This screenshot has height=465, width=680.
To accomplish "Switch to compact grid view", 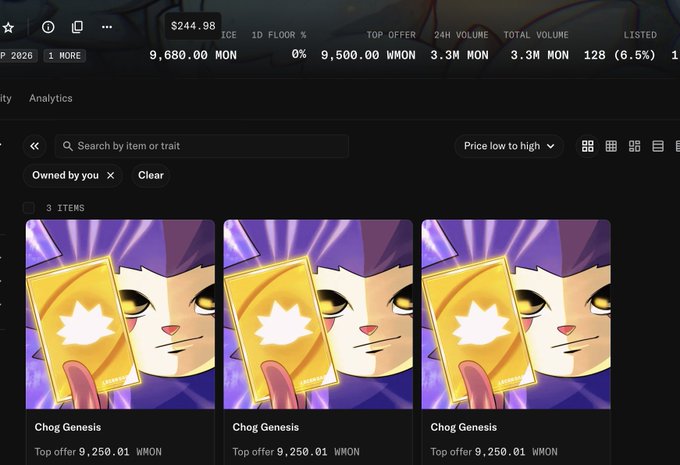I will coord(611,146).
